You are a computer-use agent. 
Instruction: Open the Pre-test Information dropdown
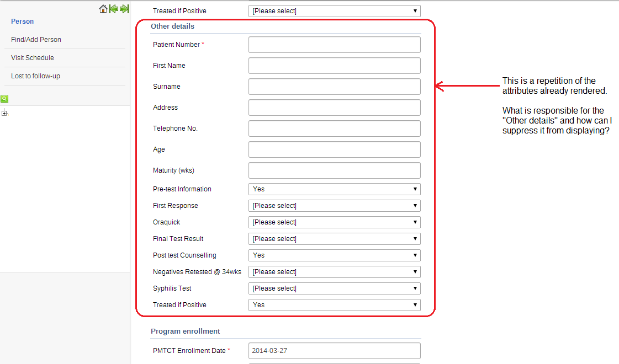point(334,189)
